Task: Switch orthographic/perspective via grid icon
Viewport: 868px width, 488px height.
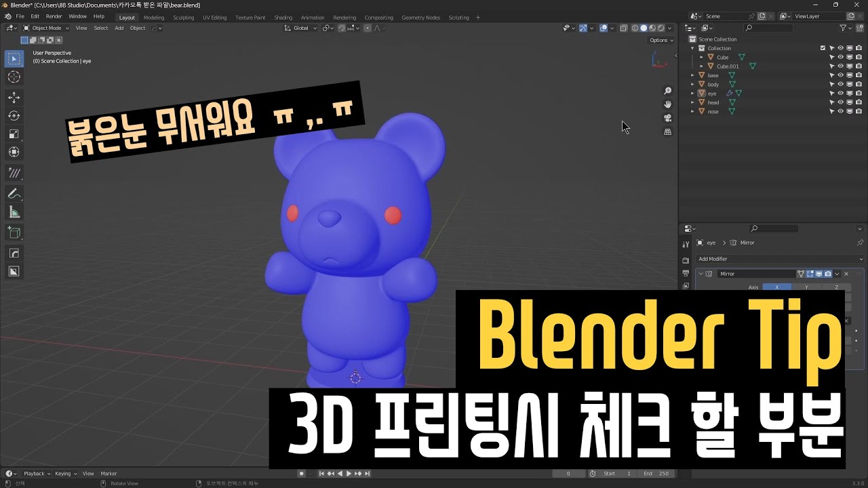Action: (667, 131)
